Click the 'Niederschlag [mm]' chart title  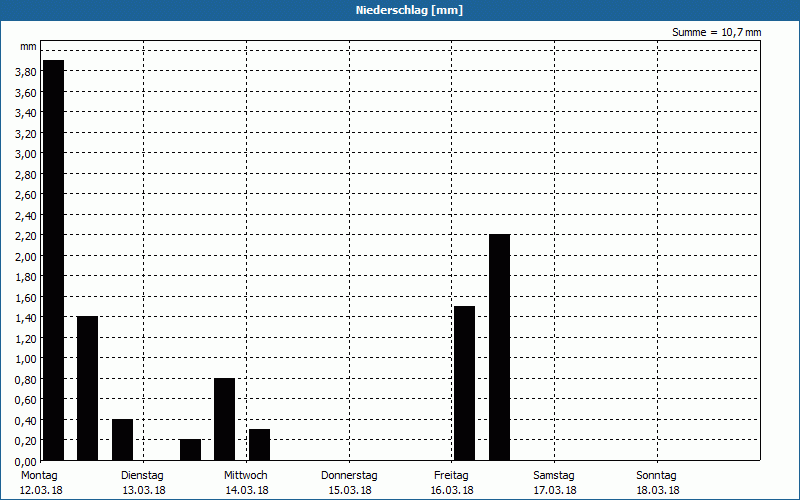[409, 10]
